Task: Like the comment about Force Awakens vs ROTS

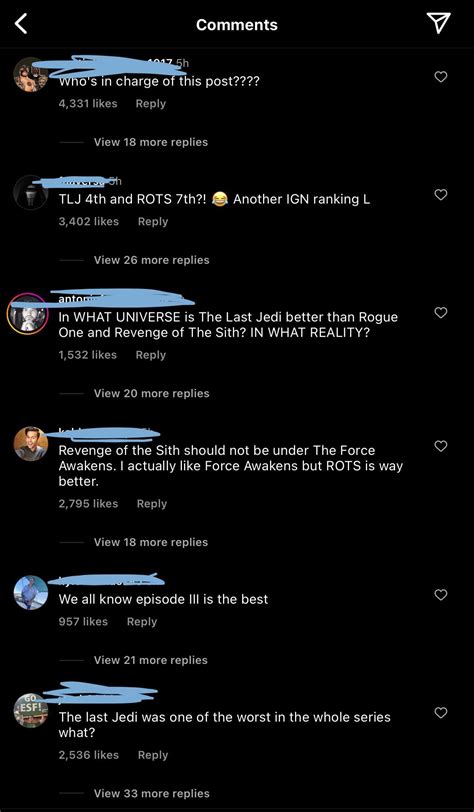Action: [440, 446]
